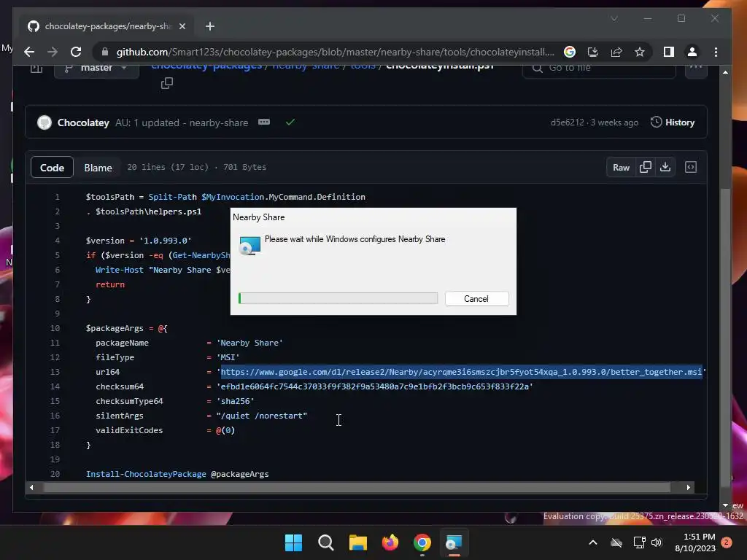Click the Chrome forward arrow
Viewport: 747px width, 560px height.
click(53, 52)
